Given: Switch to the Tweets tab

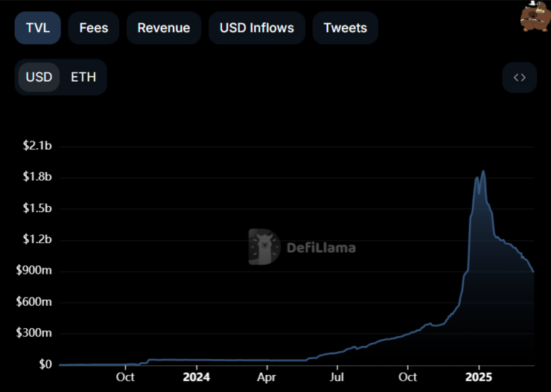Looking at the screenshot, I should click(x=345, y=28).
